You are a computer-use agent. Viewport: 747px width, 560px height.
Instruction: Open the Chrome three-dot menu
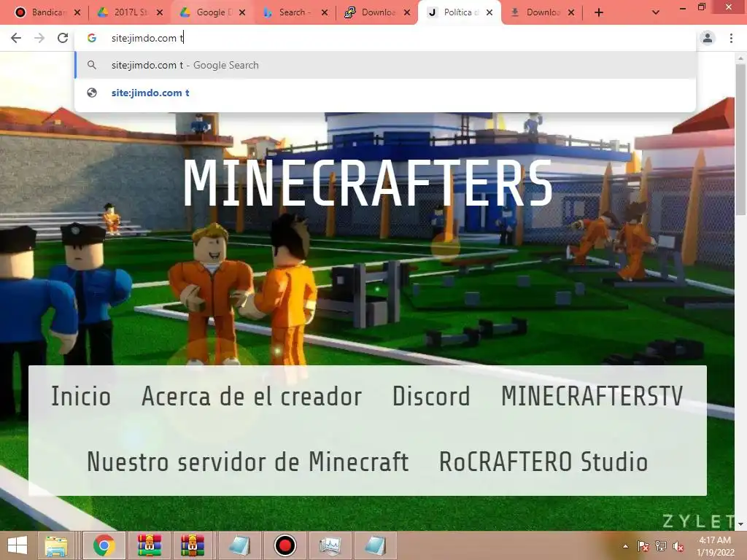tap(731, 38)
